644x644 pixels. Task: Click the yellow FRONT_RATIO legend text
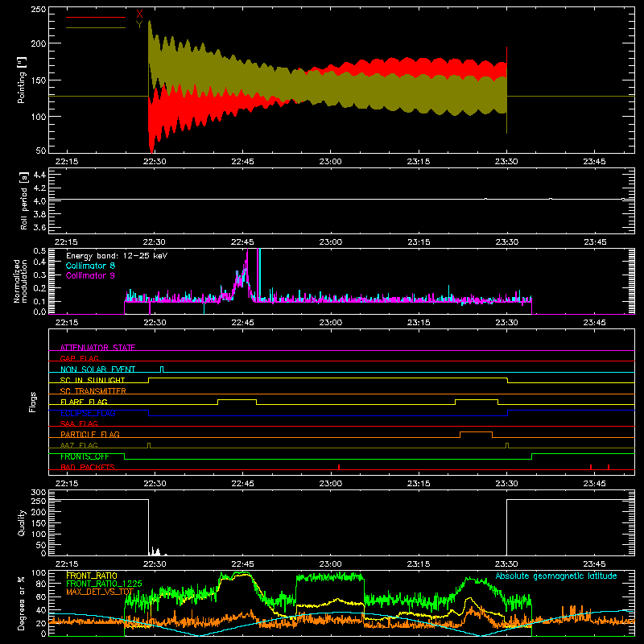(92, 576)
